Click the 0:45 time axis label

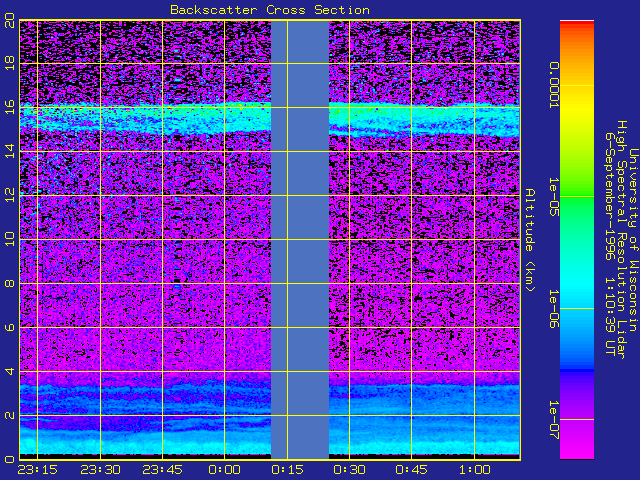tap(411, 470)
